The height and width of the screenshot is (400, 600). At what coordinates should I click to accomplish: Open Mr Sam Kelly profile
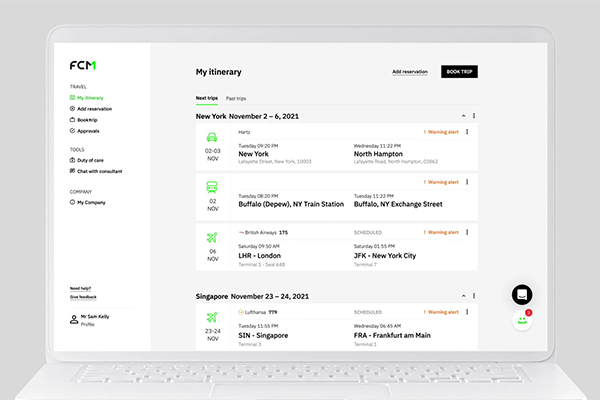coord(95,317)
